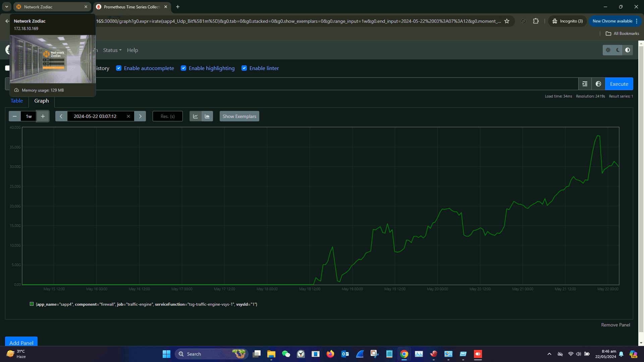644x362 pixels.
Task: Disable the Enable autocomplete checkbox
Action: (119, 68)
